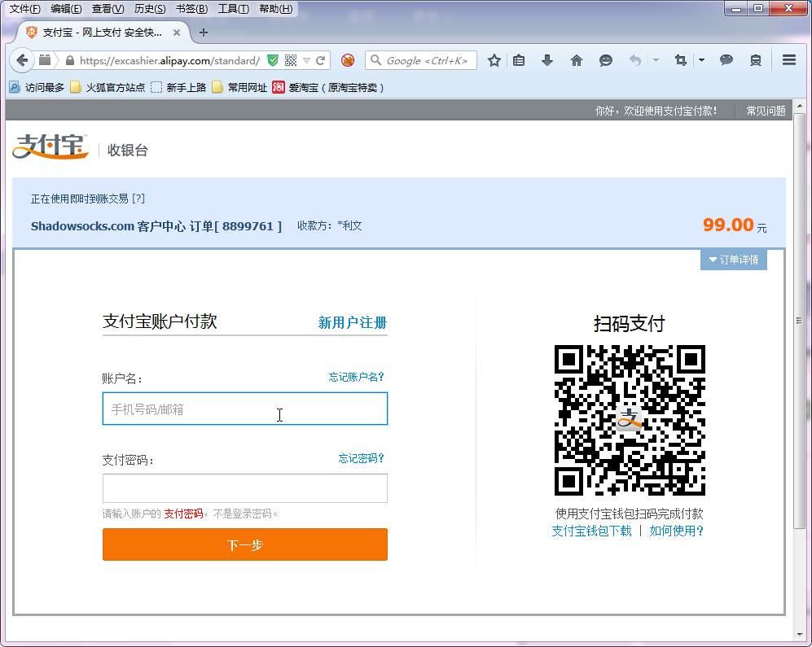Click the site identity folder icon in the address bar
This screenshot has width=812, height=647.
(x=45, y=60)
